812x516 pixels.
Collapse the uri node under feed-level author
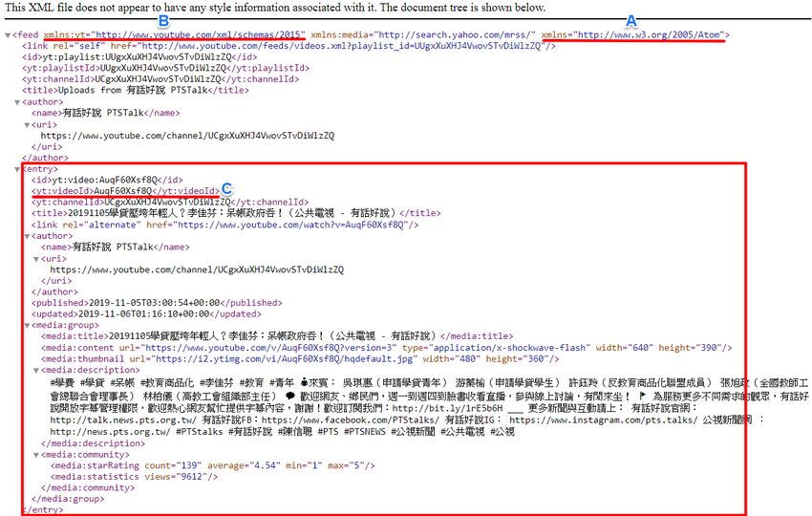pyautogui.click(x=27, y=125)
